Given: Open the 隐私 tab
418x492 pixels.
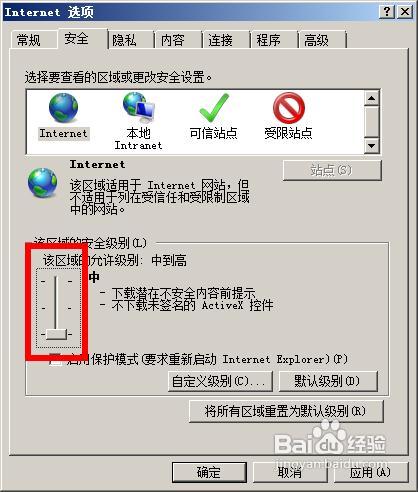Looking at the screenshot, I should [x=124, y=40].
